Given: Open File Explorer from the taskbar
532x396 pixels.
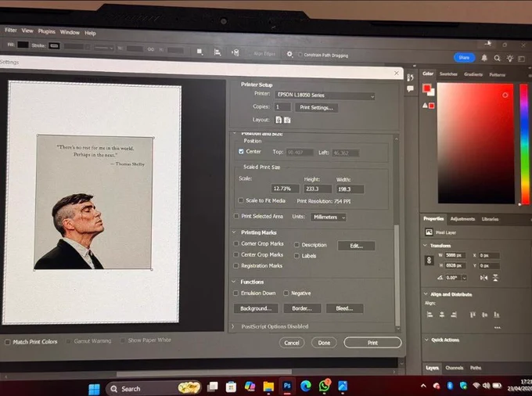Looking at the screenshot, I should tap(268, 386).
